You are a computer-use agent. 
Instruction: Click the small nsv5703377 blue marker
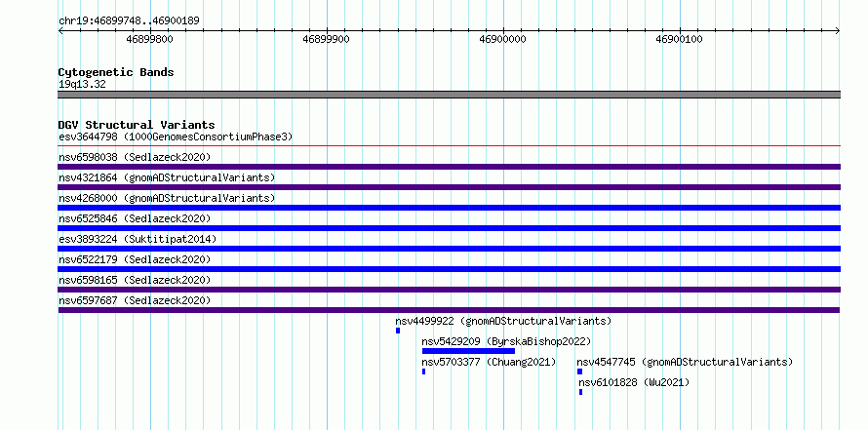pyautogui.click(x=423, y=371)
